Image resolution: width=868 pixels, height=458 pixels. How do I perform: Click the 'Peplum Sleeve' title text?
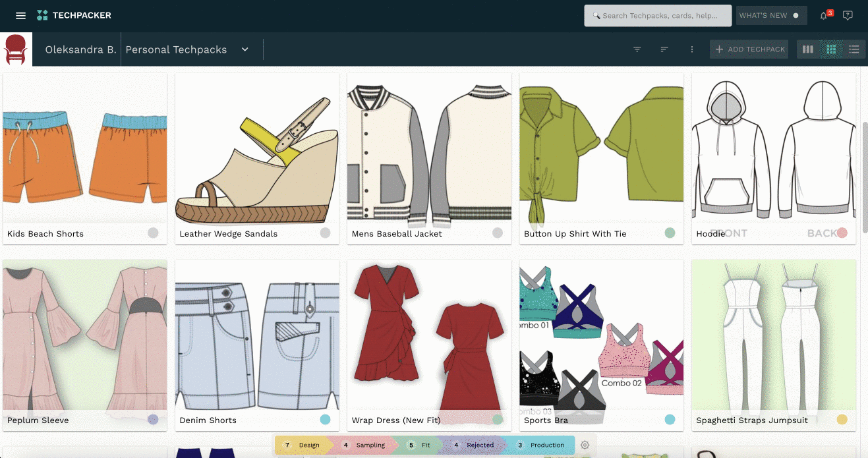tap(38, 420)
